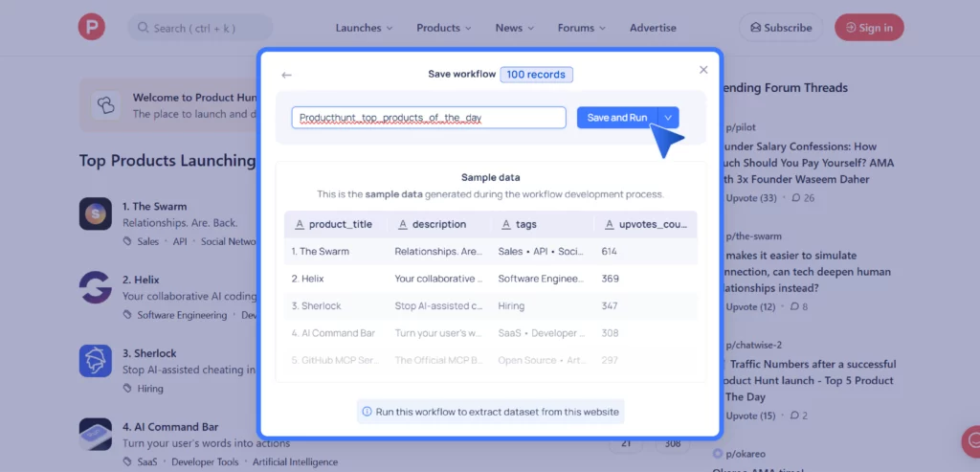This screenshot has width=980, height=472.
Task: Click Upvote (12) in forum threads
Action: click(x=749, y=307)
